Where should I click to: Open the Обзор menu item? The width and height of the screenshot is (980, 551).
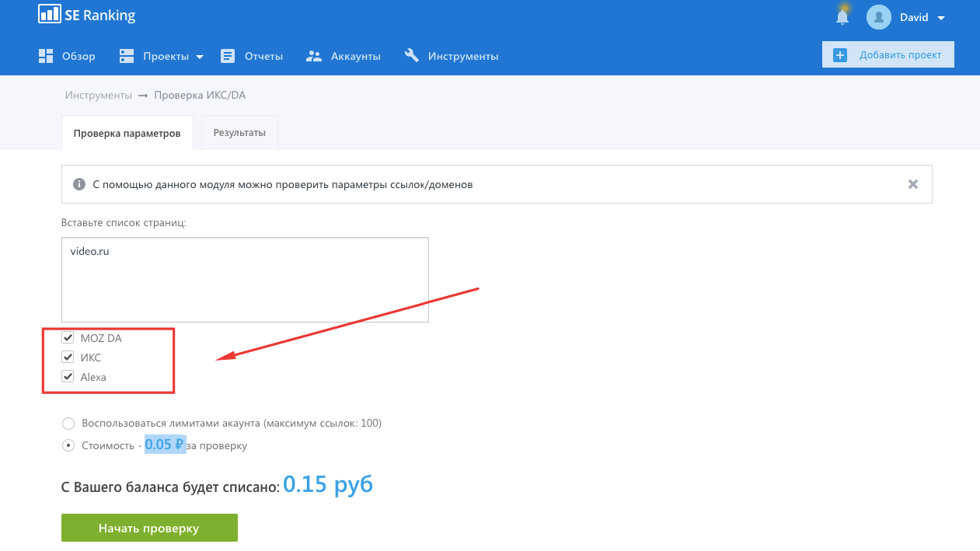tap(67, 56)
